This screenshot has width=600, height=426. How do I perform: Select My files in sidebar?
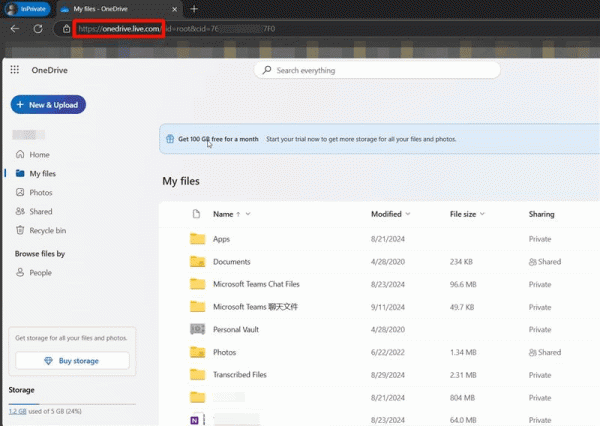click(42, 174)
